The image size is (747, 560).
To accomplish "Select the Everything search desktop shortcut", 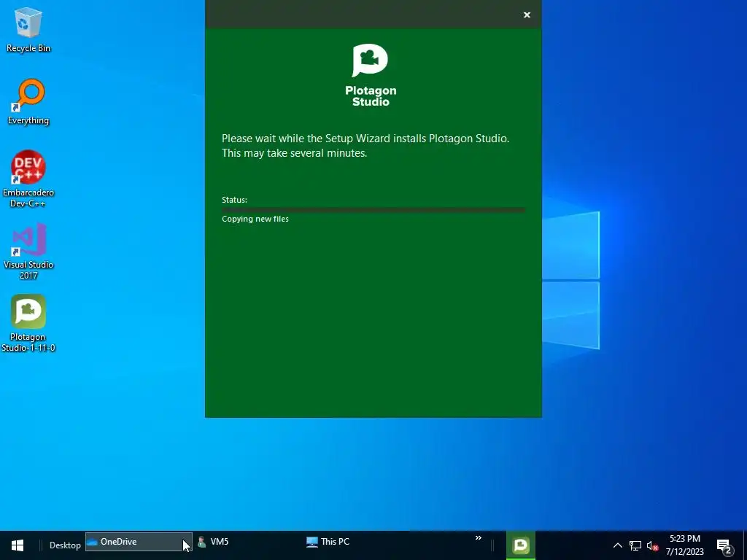I will (x=28, y=102).
